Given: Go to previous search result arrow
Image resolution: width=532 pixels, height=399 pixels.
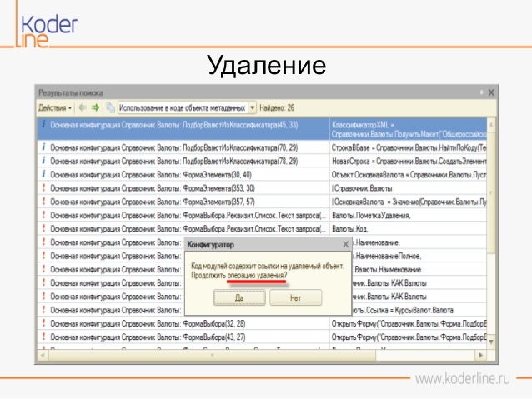Looking at the screenshot, I should [82, 107].
